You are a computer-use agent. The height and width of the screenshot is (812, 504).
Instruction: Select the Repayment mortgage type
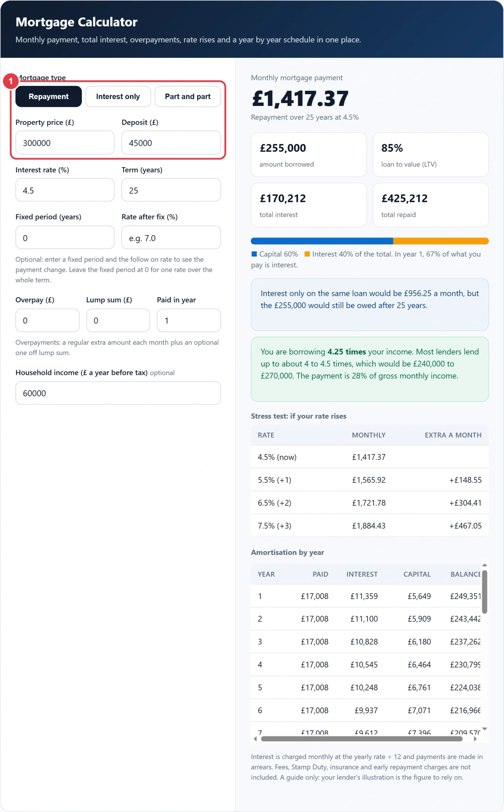[x=48, y=96]
